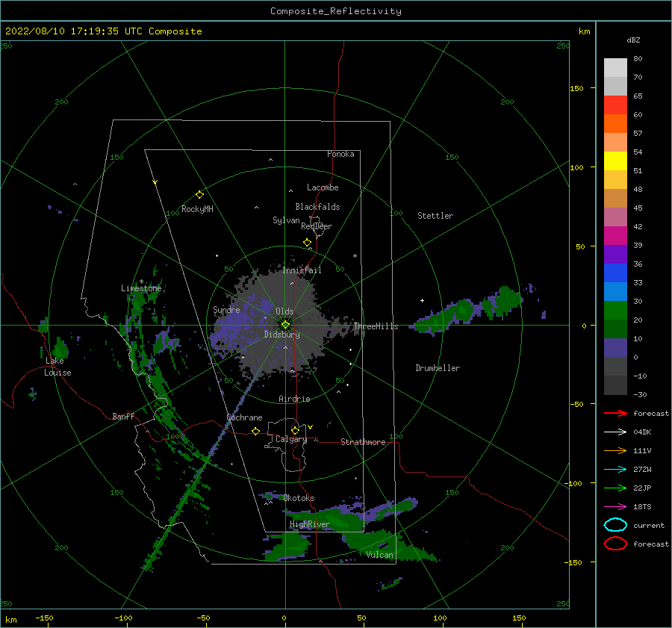This screenshot has width=672, height=628.
Task: Select the red 60-65 dBZ swatch
Action: (615, 105)
